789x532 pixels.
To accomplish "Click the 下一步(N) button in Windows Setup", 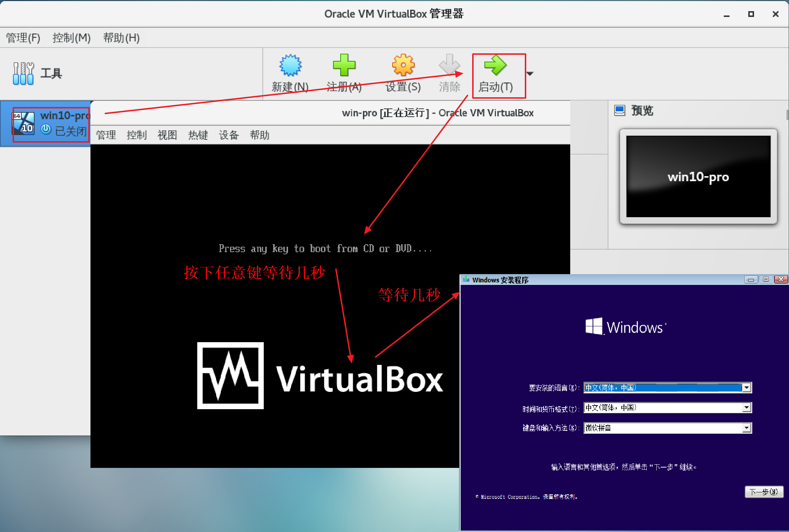I will pyautogui.click(x=764, y=492).
